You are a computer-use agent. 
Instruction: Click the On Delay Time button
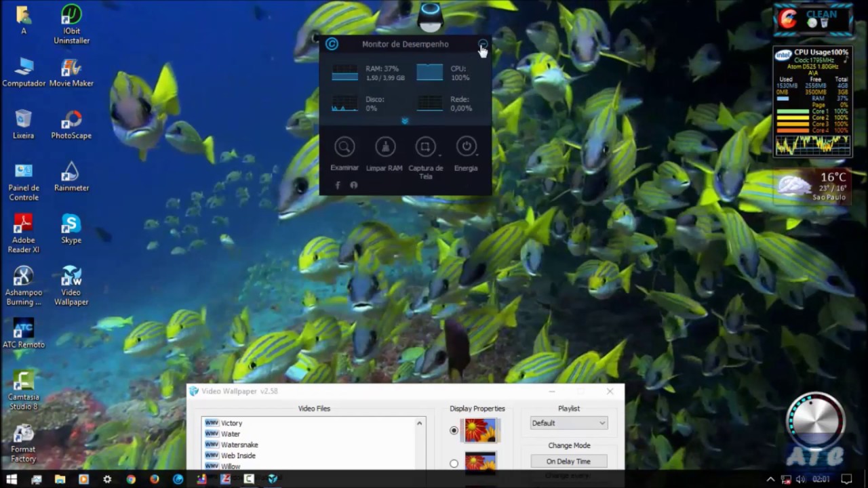[568, 462]
